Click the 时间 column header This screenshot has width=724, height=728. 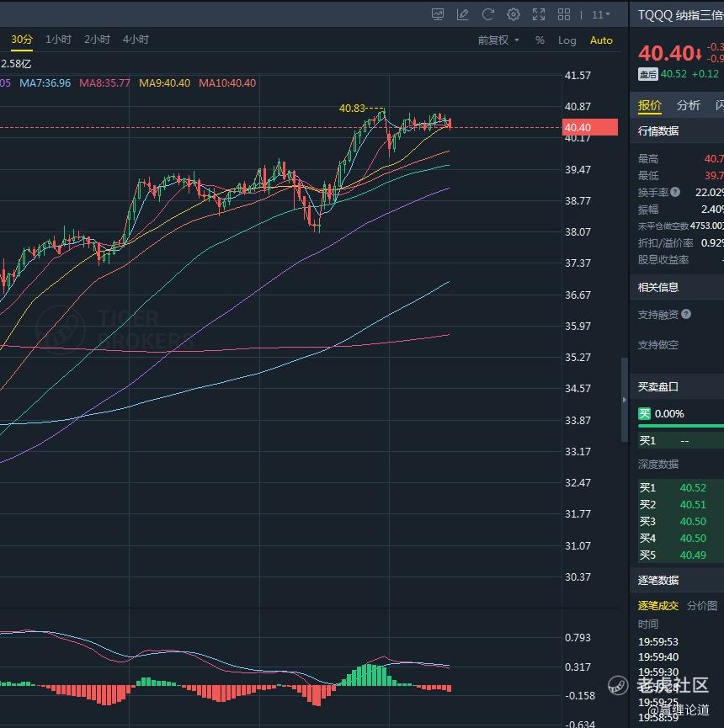click(x=648, y=624)
